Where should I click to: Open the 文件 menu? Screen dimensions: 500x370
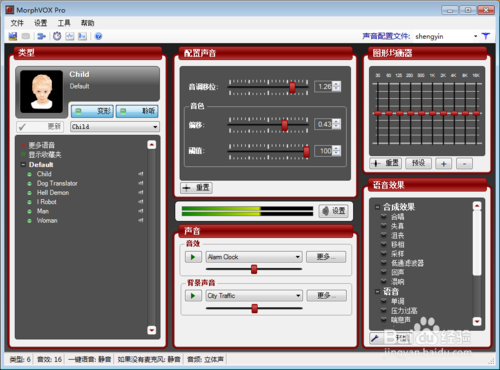(17, 23)
